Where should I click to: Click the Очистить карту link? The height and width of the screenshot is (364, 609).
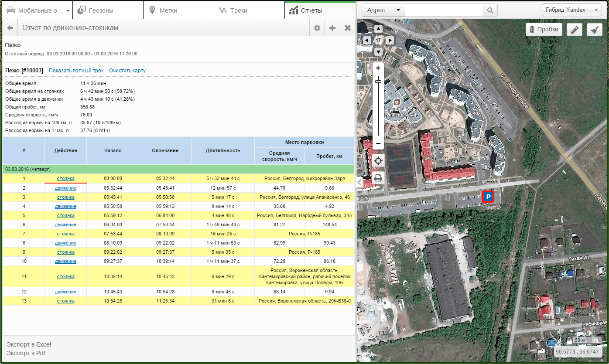click(127, 71)
